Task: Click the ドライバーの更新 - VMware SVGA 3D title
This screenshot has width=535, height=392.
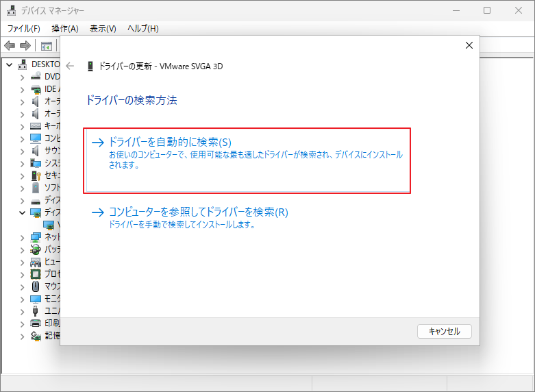Action: [x=161, y=66]
